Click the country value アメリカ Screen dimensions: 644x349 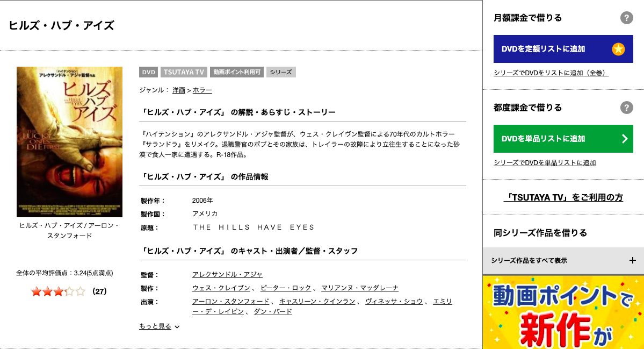click(x=205, y=214)
